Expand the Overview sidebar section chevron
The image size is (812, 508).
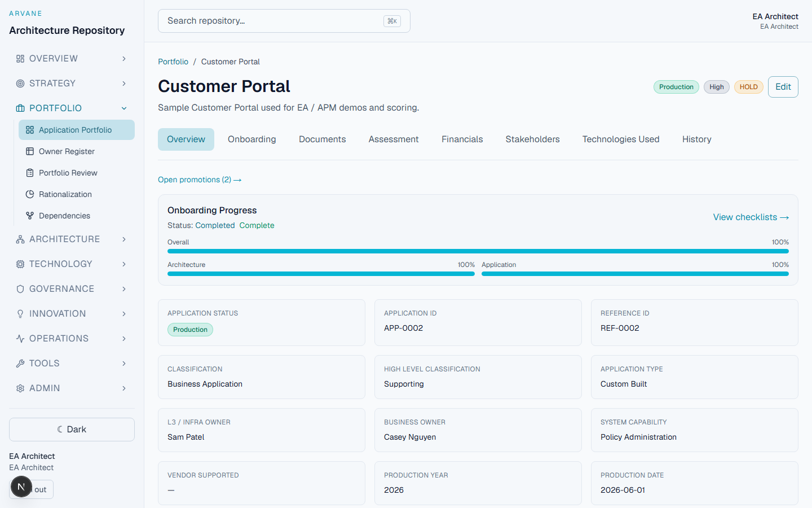click(x=124, y=59)
